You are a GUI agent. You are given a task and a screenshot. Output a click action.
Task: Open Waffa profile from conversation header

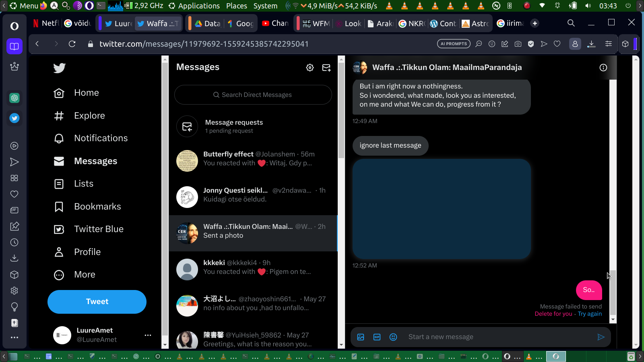coord(447,68)
